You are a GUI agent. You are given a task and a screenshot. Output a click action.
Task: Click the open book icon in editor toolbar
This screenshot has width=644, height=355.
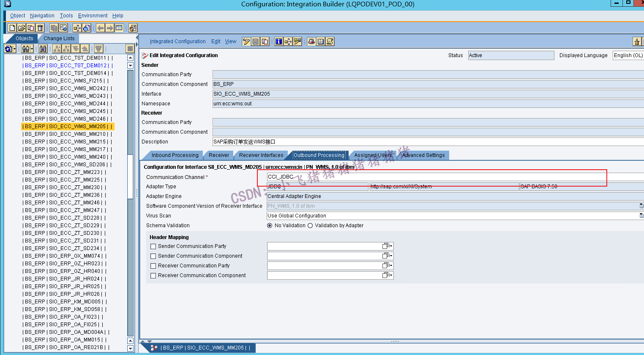tap(321, 41)
